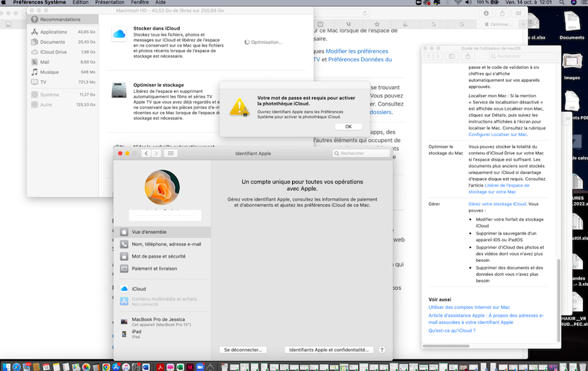Click the help question mark button
Viewport: 588px width, 371px height.
tap(382, 349)
